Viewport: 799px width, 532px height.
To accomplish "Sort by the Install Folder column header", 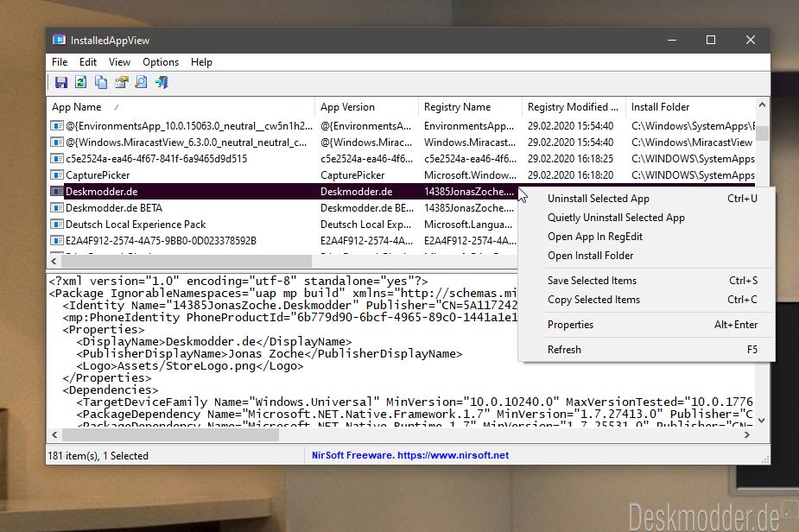I will click(690, 107).
